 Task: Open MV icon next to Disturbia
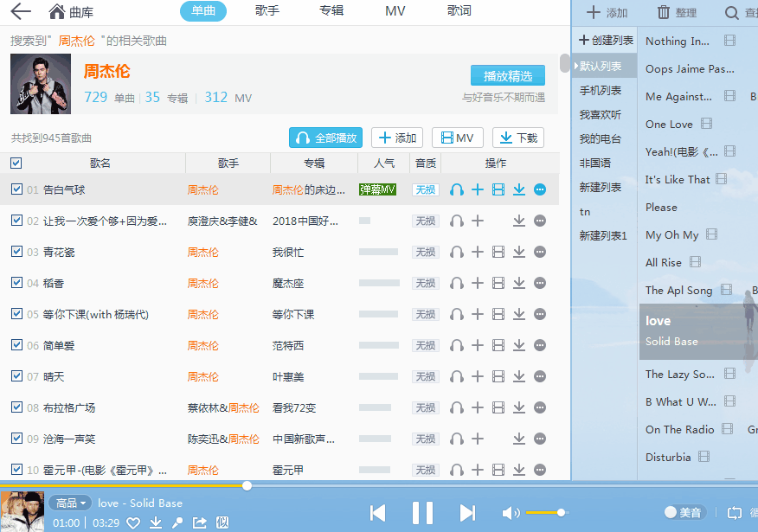pos(703,457)
